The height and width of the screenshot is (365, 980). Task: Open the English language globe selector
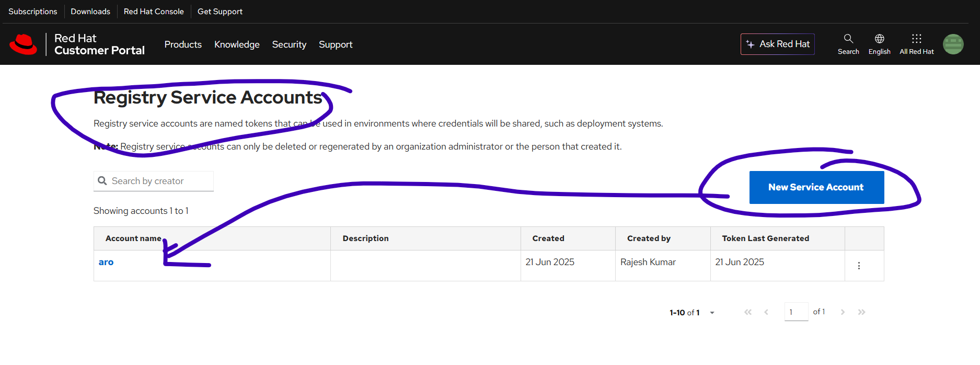(880, 44)
